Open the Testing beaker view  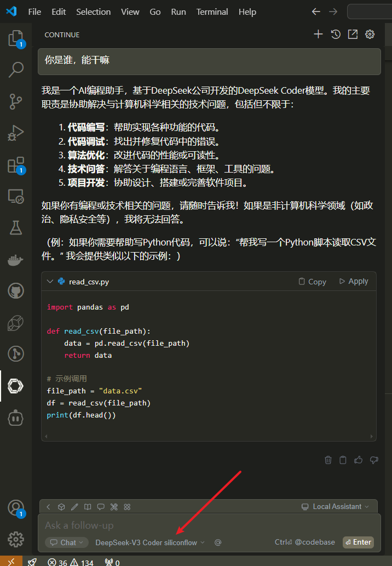pyautogui.click(x=15, y=227)
